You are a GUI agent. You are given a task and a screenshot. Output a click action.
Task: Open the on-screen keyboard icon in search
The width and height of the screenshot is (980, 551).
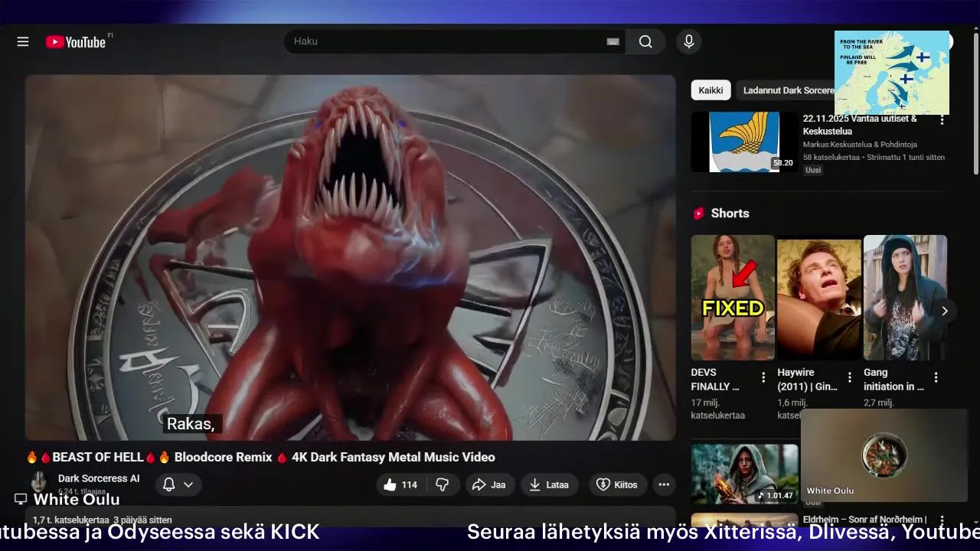click(x=612, y=41)
